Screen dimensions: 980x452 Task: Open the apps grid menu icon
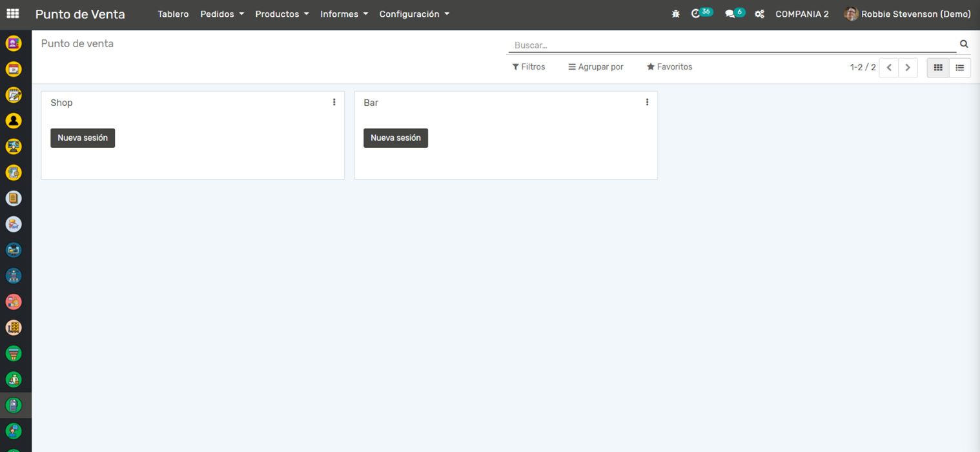click(13, 14)
